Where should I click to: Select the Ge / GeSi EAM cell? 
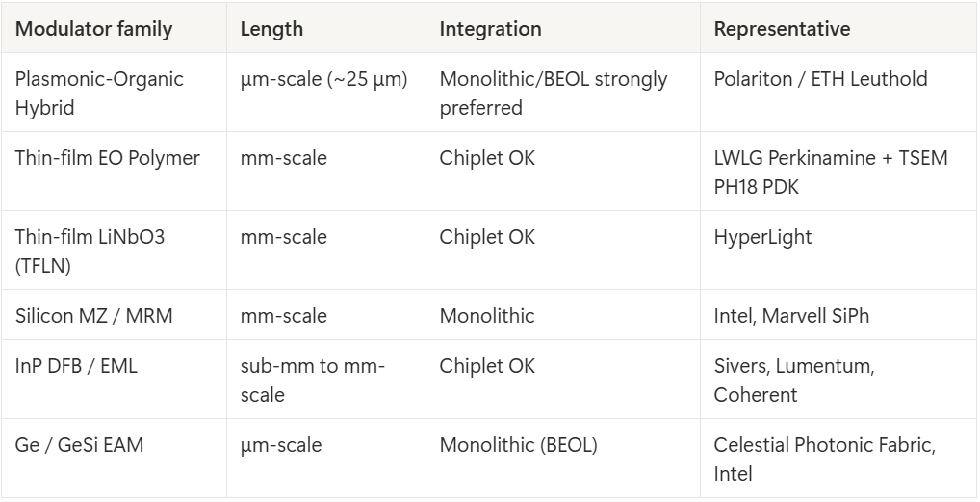click(x=114, y=459)
